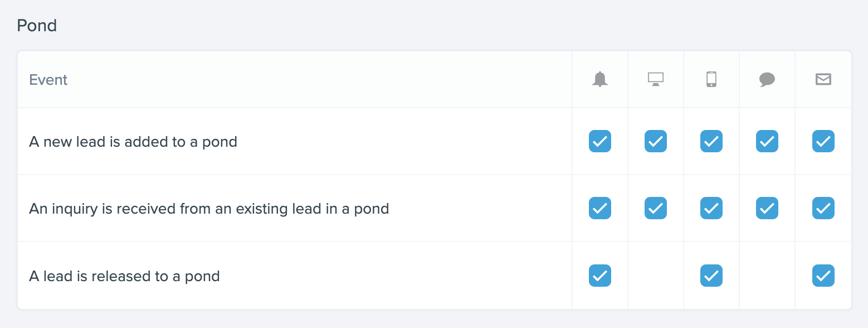Uncheck email for existing lead inquiry

tap(823, 208)
